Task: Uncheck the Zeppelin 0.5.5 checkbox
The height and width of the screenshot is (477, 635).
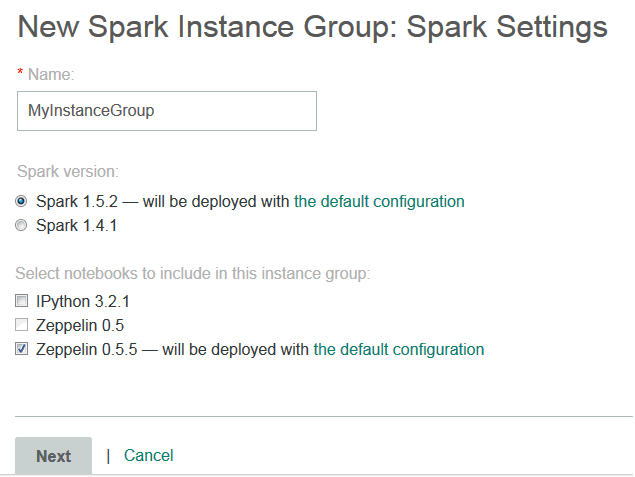Action: tap(21, 349)
